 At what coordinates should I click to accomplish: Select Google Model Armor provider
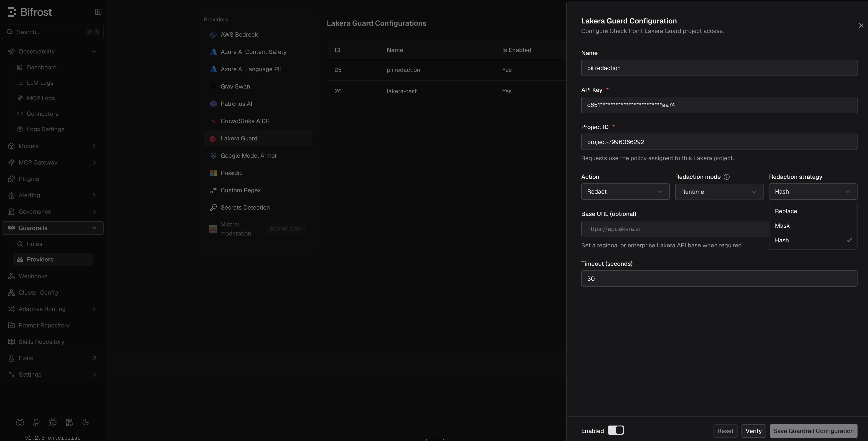258,156
